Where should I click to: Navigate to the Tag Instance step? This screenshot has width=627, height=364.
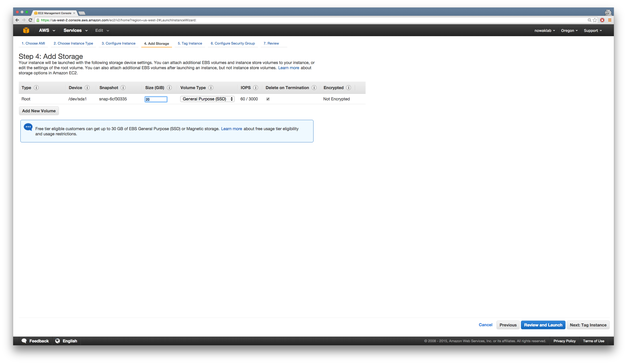point(190,43)
